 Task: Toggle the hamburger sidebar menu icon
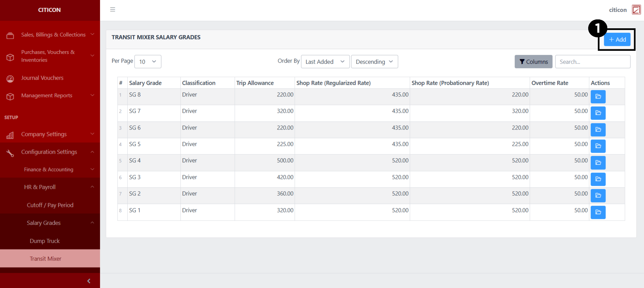[113, 10]
